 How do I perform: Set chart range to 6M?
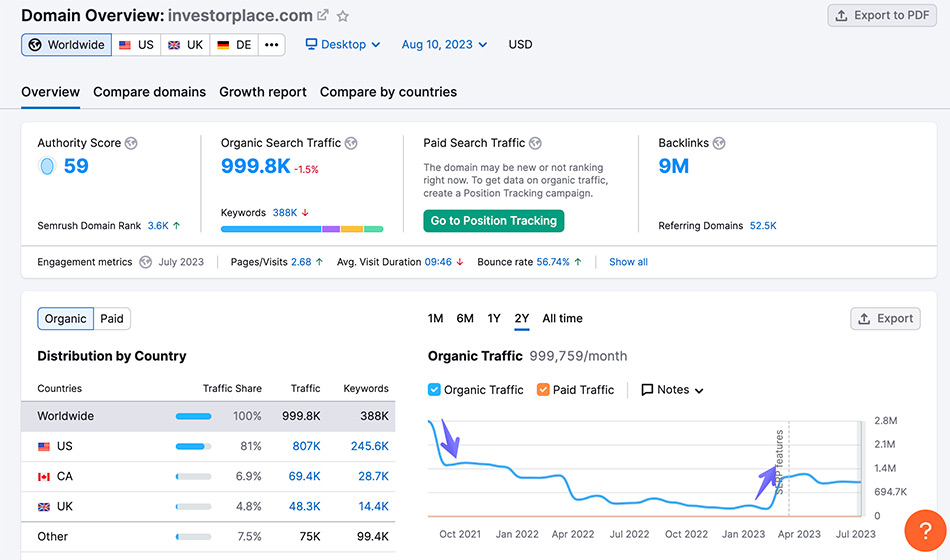tap(465, 318)
